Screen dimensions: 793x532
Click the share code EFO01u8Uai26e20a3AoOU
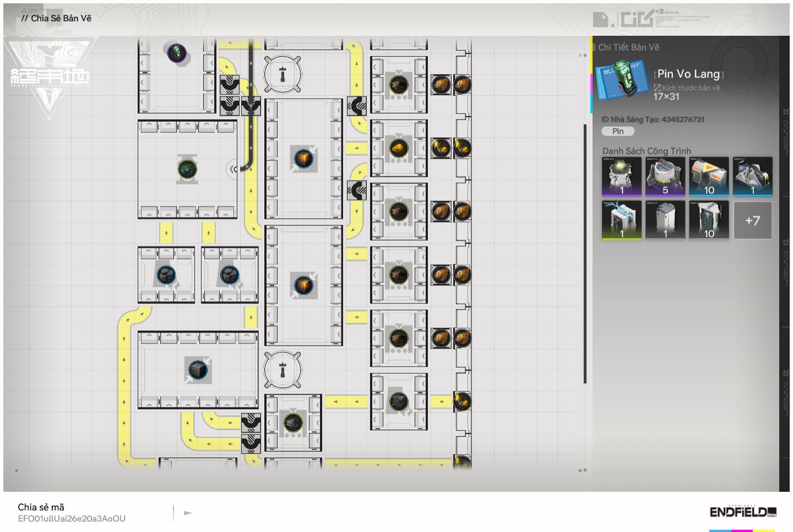coord(71,518)
